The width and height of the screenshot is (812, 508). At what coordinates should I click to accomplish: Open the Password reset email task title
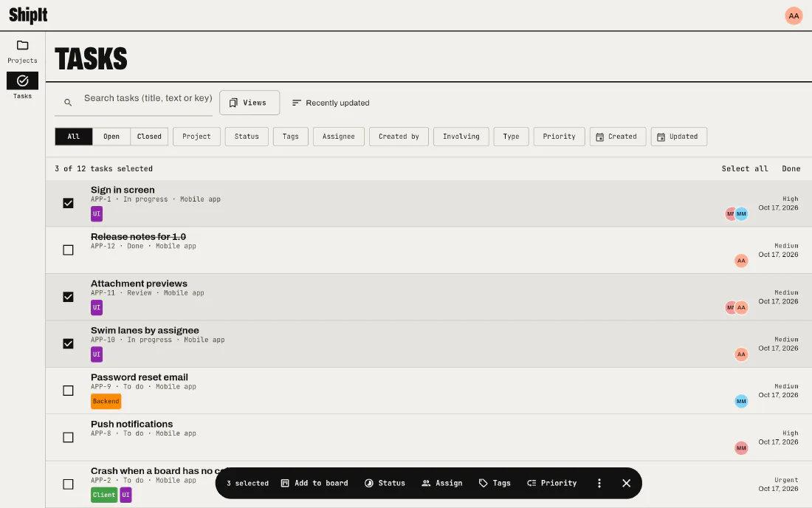pyautogui.click(x=140, y=377)
